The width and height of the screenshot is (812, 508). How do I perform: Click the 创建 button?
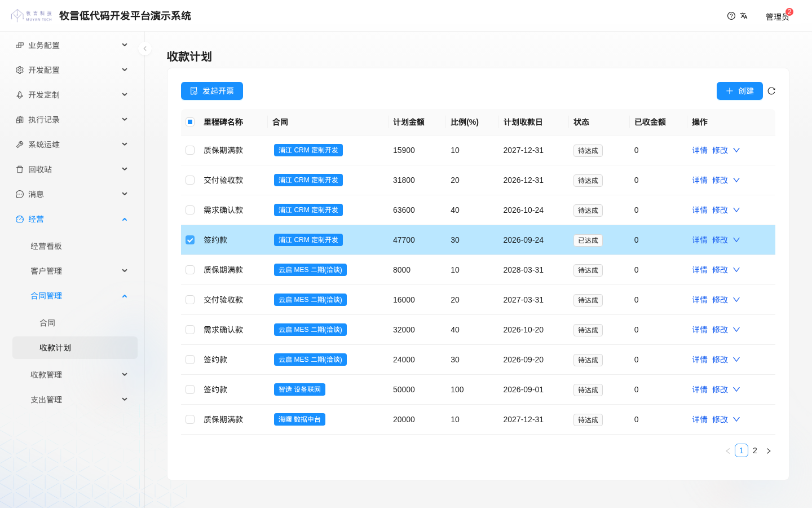740,91
